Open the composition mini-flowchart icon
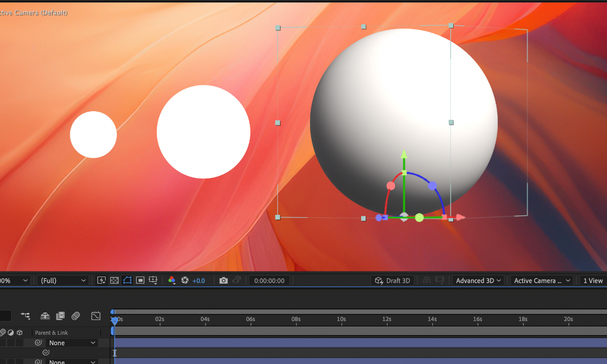 25,316
